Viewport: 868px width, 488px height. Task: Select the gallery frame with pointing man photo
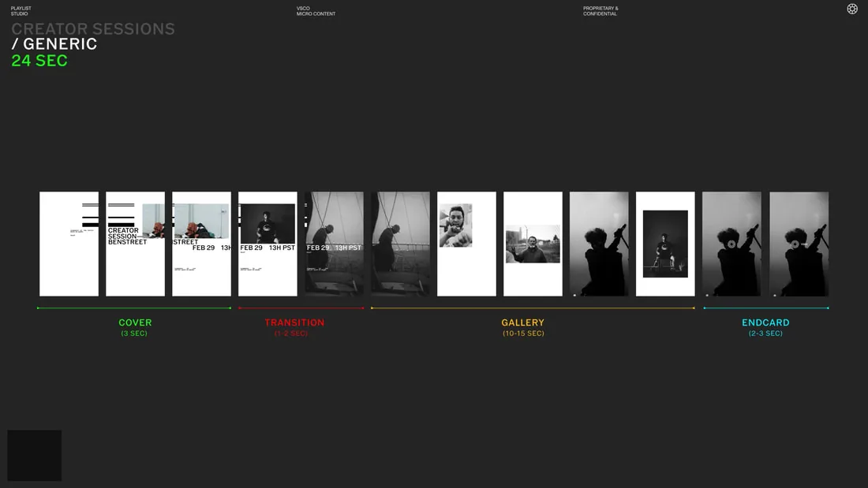(x=466, y=244)
